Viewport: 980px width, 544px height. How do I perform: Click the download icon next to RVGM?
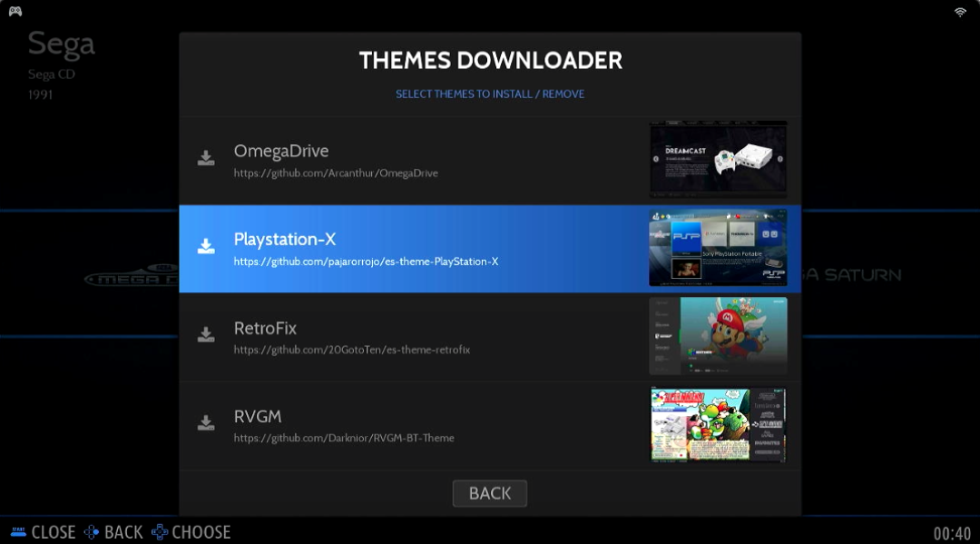click(206, 422)
